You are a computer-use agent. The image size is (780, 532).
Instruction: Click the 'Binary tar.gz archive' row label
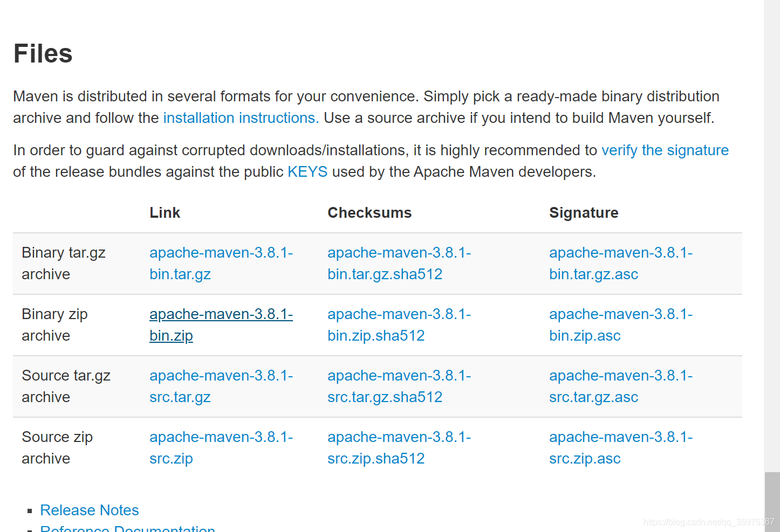pos(64,264)
